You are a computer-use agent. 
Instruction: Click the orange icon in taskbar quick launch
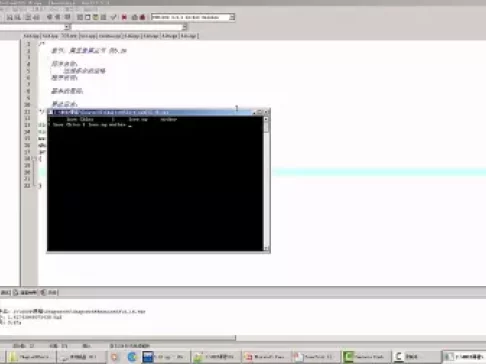114,357
